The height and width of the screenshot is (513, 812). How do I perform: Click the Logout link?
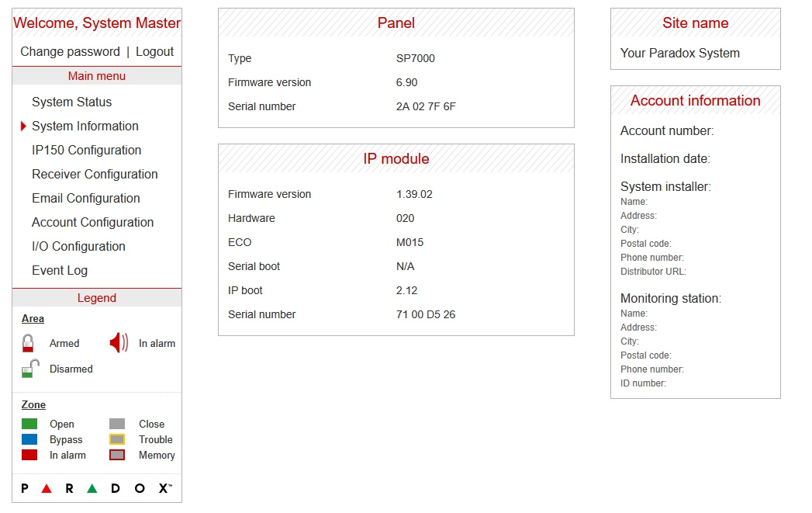pyautogui.click(x=155, y=51)
